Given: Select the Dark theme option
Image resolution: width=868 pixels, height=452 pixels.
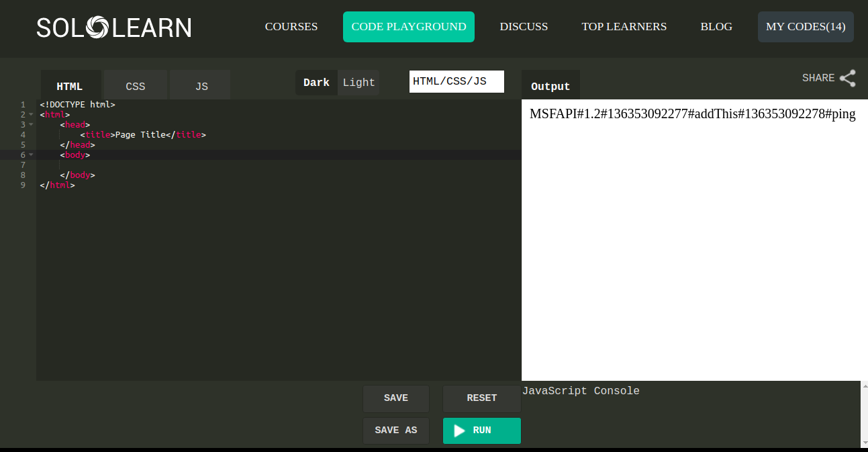Looking at the screenshot, I should pos(316,82).
